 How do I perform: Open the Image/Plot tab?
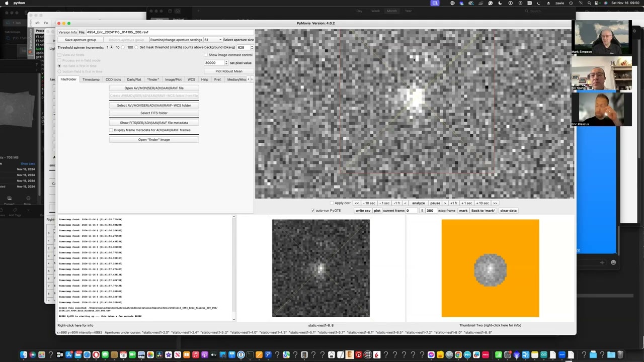pos(174,79)
